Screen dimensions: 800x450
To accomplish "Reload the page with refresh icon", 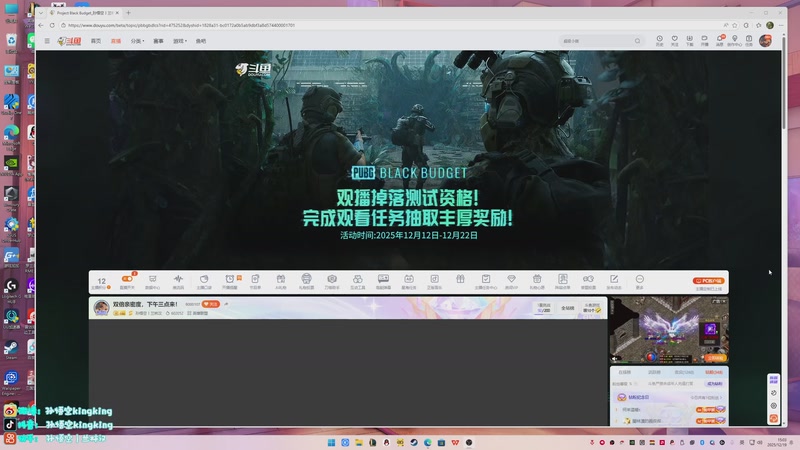I will coord(52,25).
